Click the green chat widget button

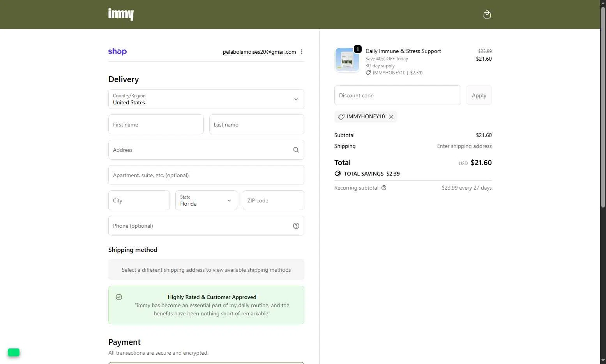[14, 352]
